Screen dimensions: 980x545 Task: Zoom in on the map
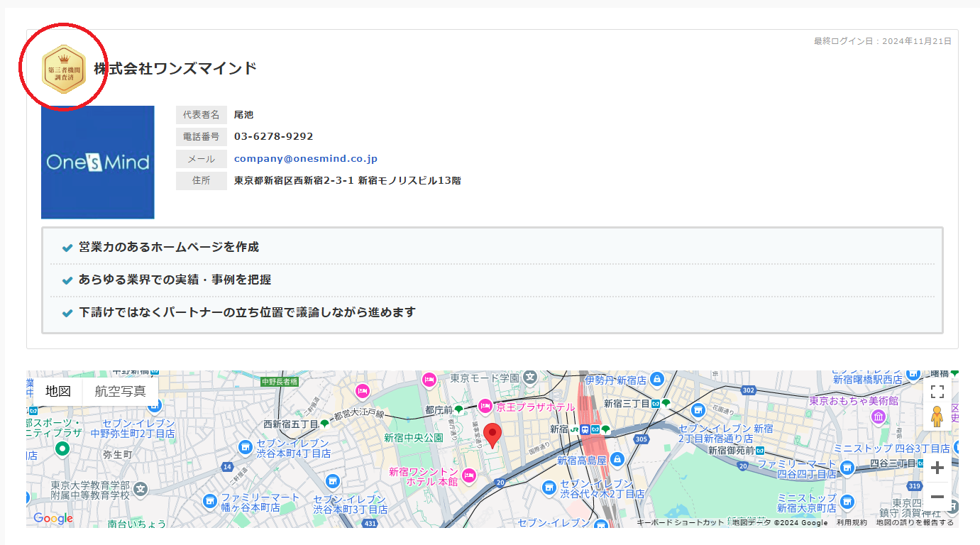tap(937, 468)
